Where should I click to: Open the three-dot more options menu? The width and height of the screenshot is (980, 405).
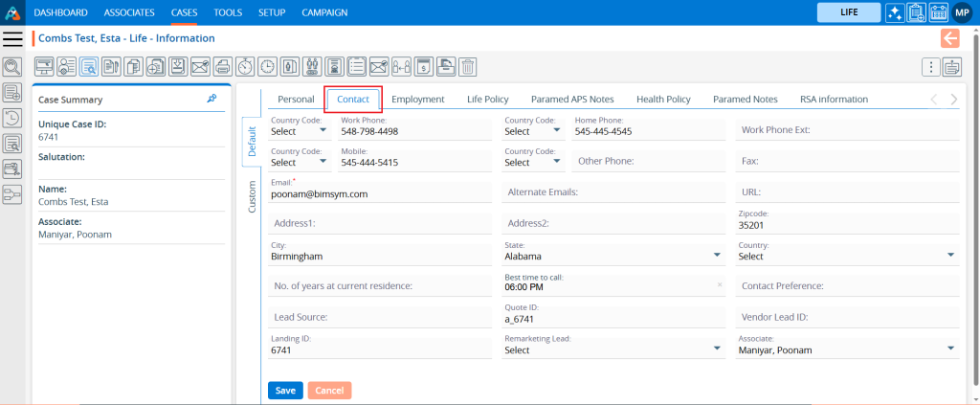coord(929,66)
